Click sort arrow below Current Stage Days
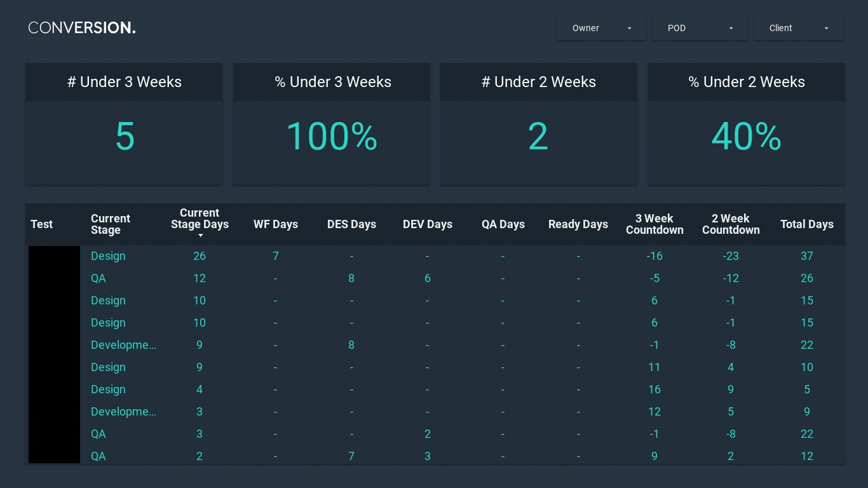 tap(200, 236)
